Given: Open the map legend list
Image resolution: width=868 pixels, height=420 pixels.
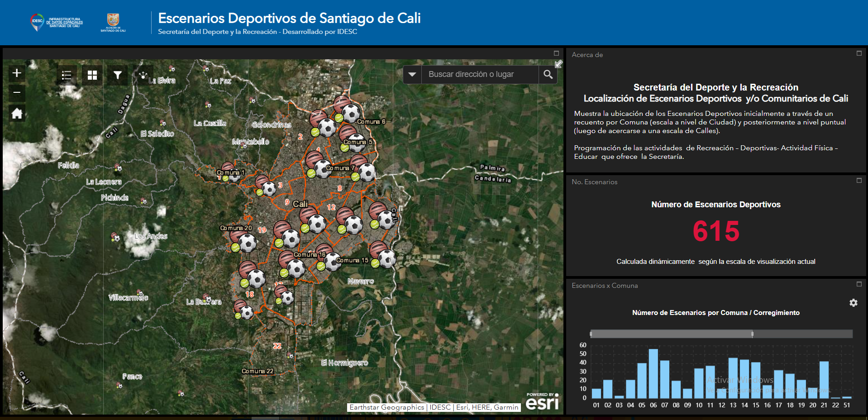Looking at the screenshot, I should point(67,75).
